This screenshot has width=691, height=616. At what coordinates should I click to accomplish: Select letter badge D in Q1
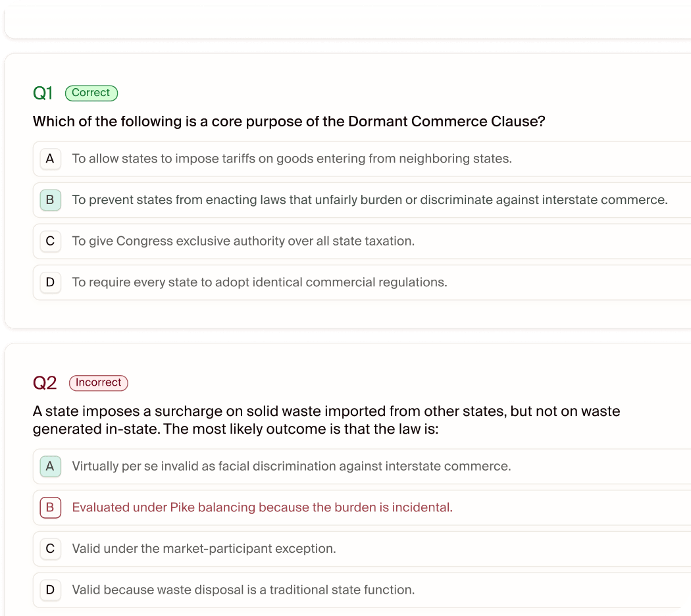(50, 282)
